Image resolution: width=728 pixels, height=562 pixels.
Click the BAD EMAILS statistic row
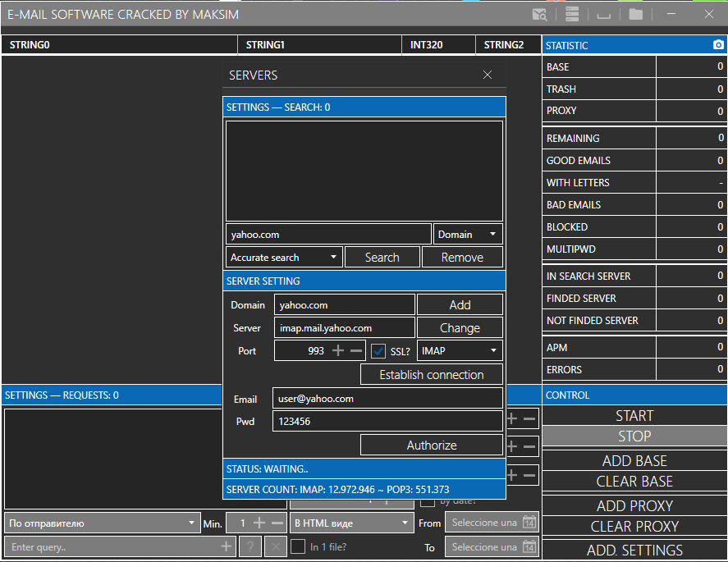(634, 204)
